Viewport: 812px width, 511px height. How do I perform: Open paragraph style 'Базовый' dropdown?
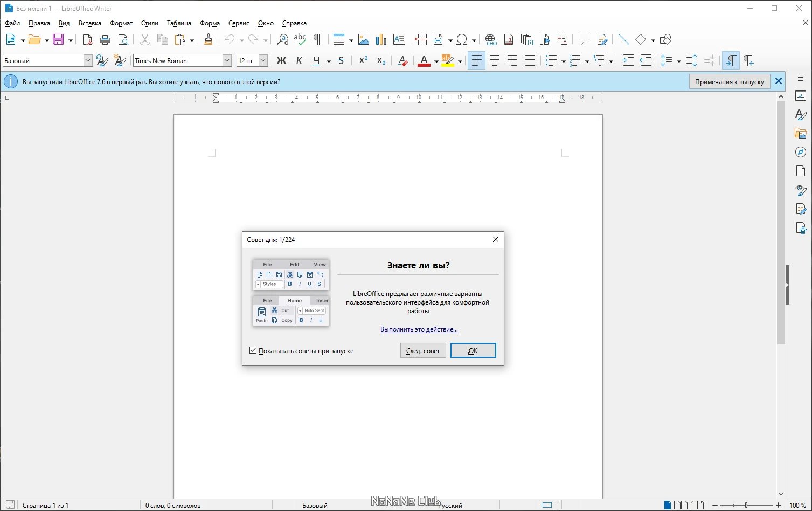click(x=88, y=61)
